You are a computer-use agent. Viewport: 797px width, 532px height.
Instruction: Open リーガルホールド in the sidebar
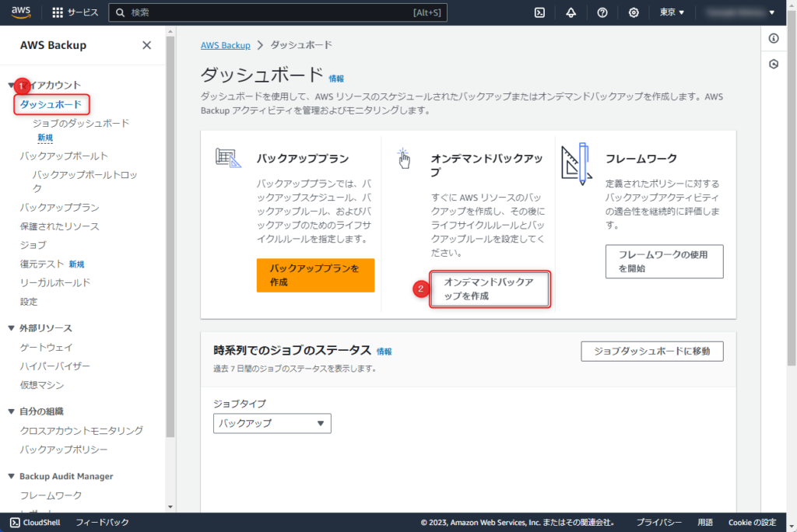point(55,282)
